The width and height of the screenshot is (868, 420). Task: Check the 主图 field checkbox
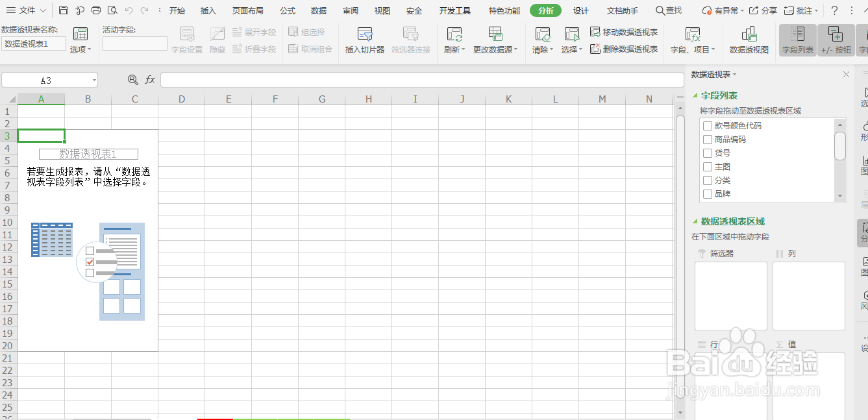pyautogui.click(x=708, y=167)
